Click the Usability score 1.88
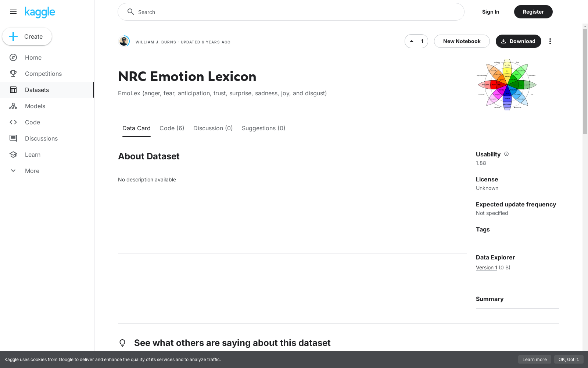Screen dimensions: 588x368 click(481, 163)
